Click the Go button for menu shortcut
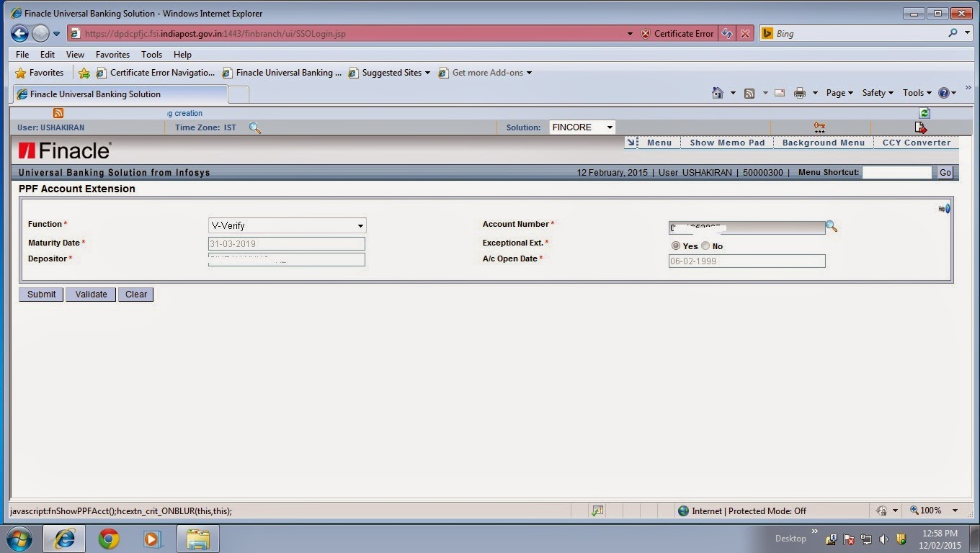 point(945,173)
